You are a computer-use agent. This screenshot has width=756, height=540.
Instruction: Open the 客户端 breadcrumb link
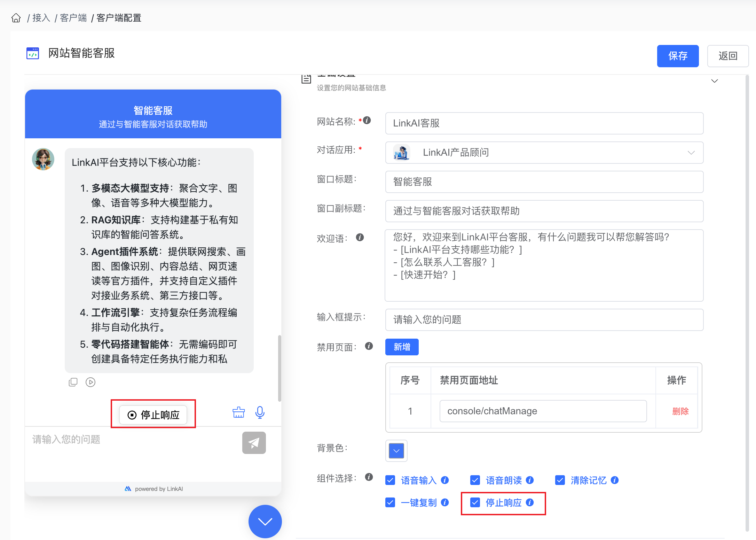(x=73, y=18)
